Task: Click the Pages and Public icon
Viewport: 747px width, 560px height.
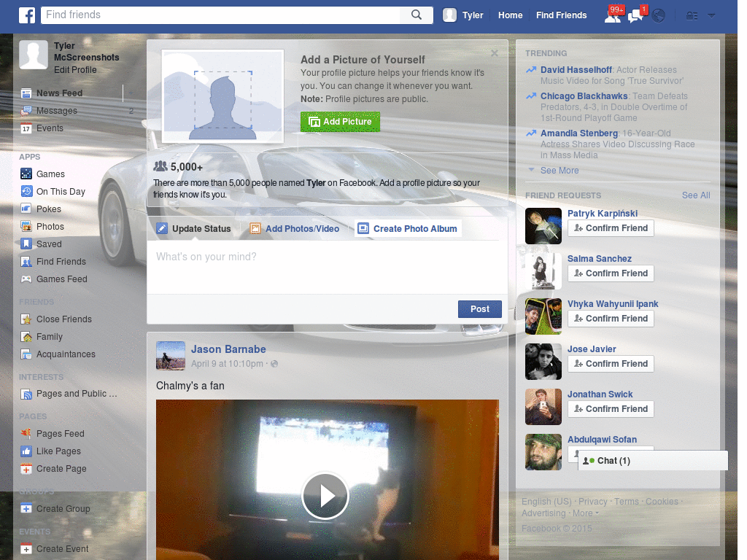Action: (26, 394)
